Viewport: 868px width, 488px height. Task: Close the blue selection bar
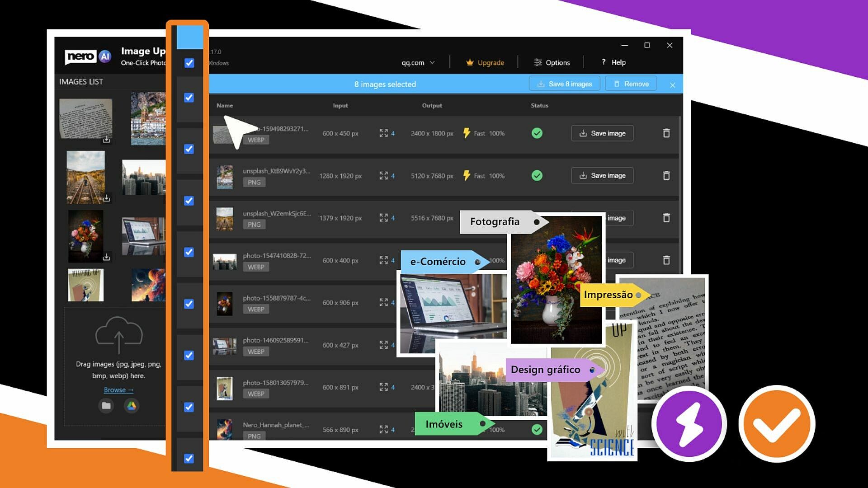pyautogui.click(x=672, y=85)
